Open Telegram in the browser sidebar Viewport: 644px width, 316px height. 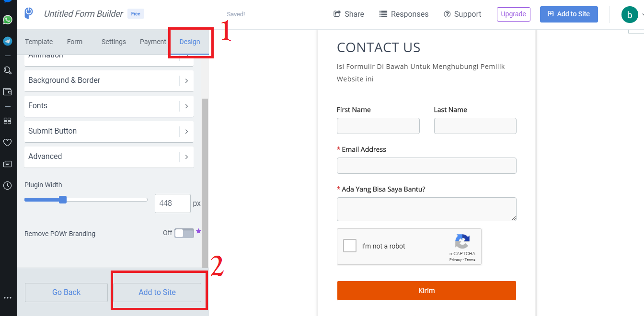(8, 41)
